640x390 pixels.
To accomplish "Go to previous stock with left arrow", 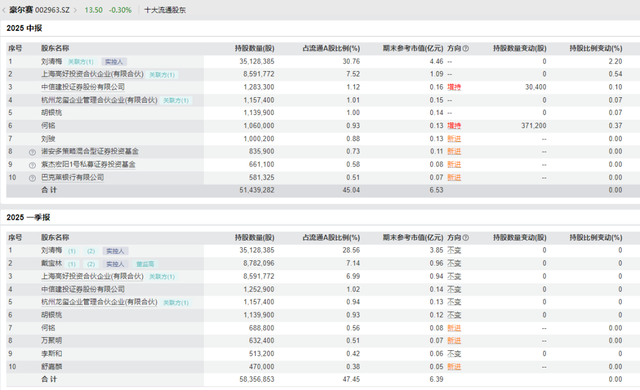I will 4,10.
